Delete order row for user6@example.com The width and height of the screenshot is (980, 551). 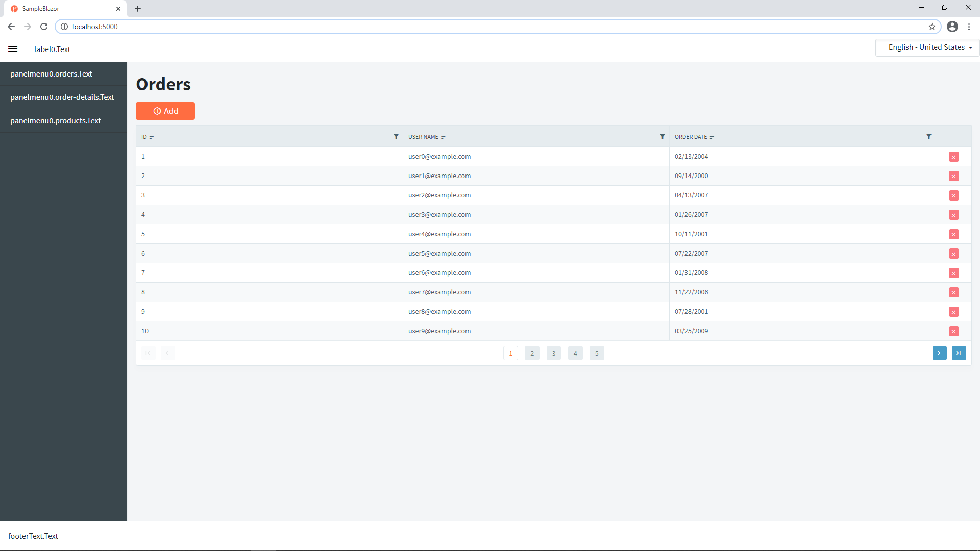(x=953, y=273)
